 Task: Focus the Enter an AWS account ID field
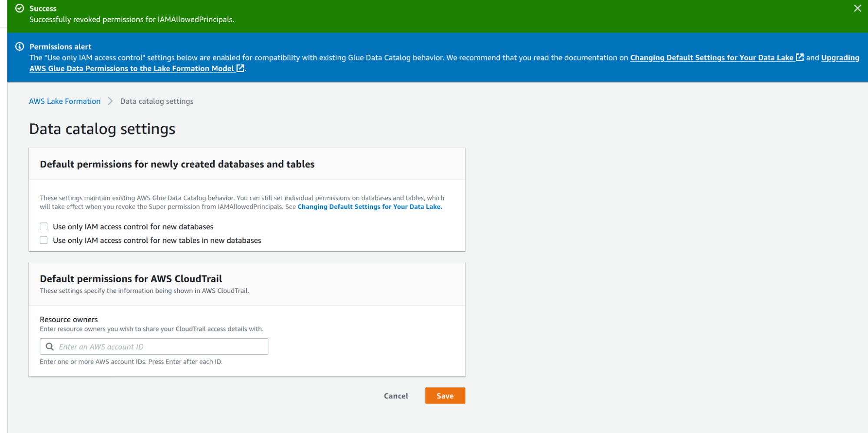154,347
